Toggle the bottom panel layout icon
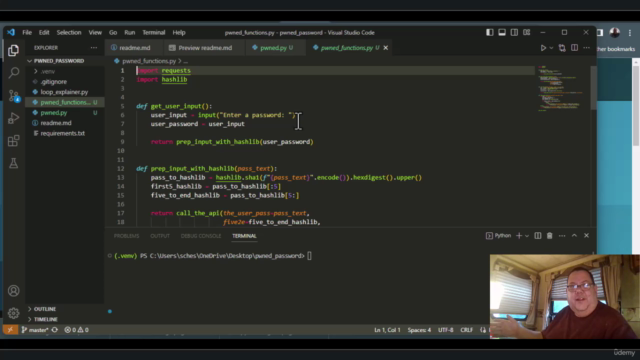The height and width of the screenshot is (360, 640). 502,32
